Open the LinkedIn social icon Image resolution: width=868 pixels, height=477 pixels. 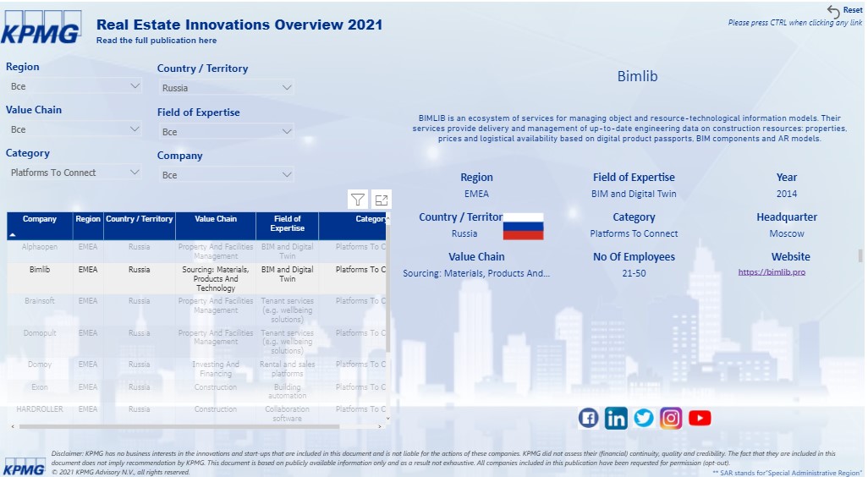click(x=616, y=418)
